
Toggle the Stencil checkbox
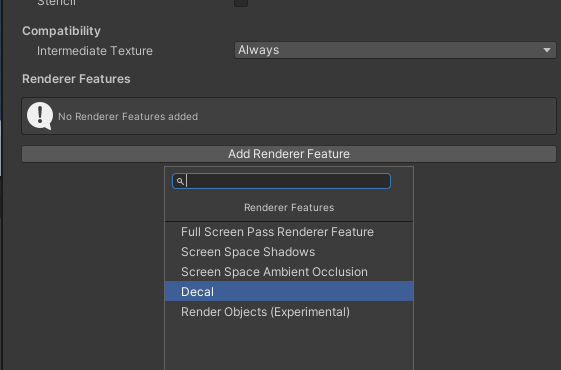tap(241, 3)
